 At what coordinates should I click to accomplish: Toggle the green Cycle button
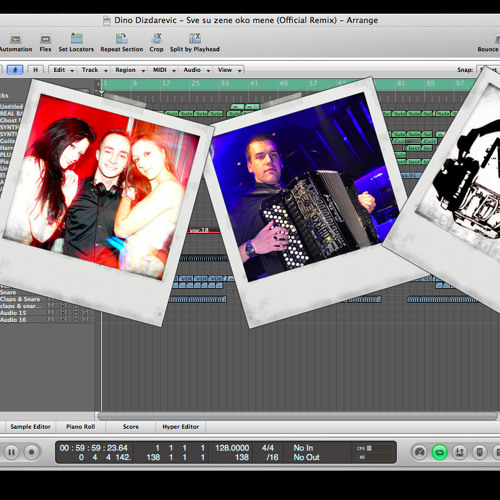coord(440,452)
